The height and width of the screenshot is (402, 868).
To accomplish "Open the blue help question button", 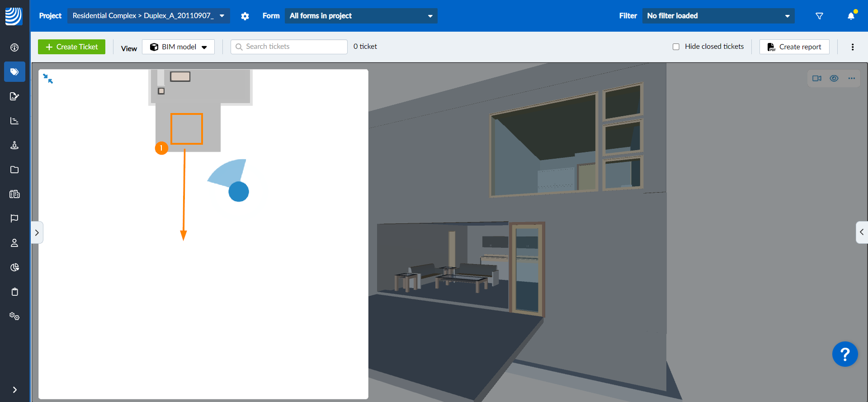I will coord(844,354).
